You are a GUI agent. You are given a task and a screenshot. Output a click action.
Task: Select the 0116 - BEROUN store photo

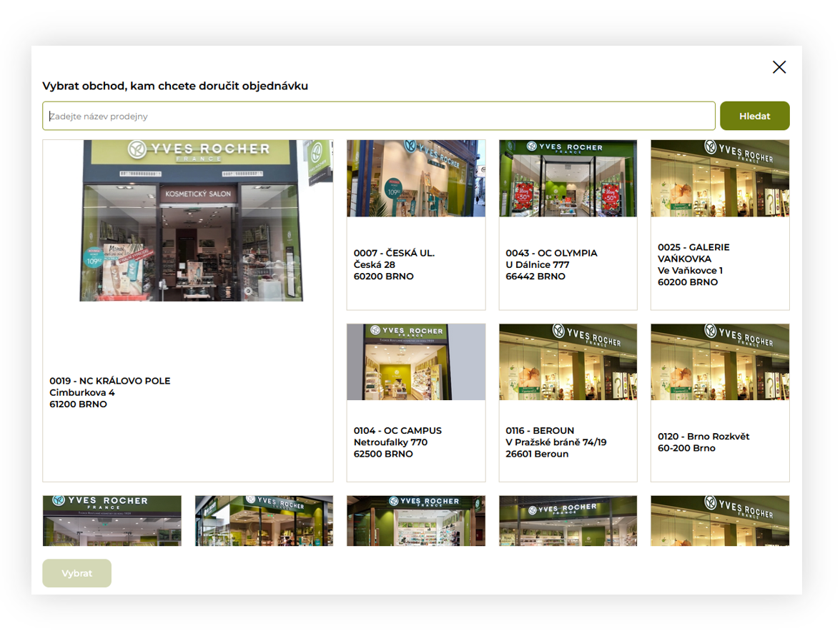(x=568, y=362)
